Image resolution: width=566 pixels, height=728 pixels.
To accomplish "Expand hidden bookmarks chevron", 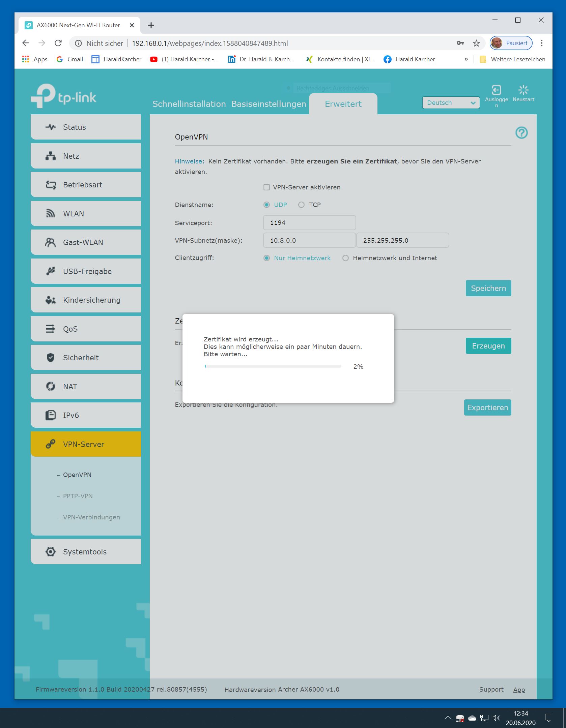I will (x=466, y=59).
